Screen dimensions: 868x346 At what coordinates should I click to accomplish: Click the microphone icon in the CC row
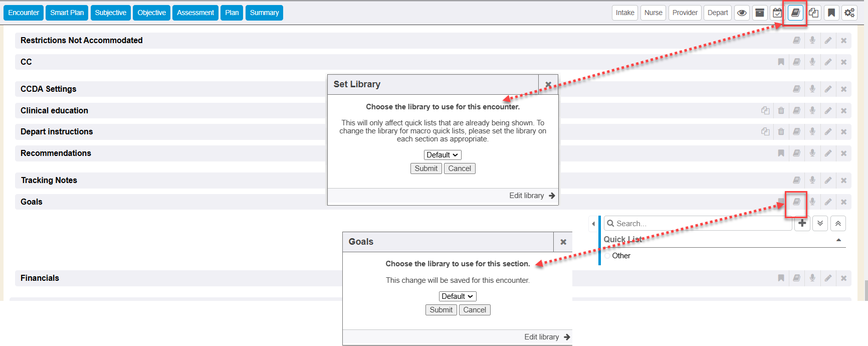click(812, 62)
